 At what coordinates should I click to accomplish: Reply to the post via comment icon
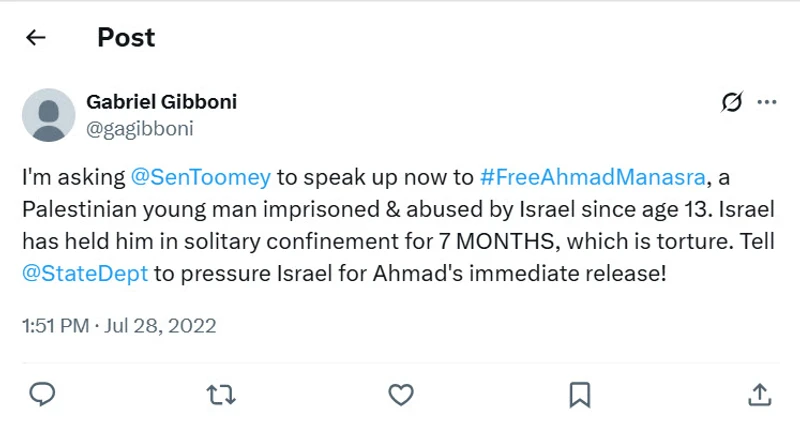click(x=41, y=395)
